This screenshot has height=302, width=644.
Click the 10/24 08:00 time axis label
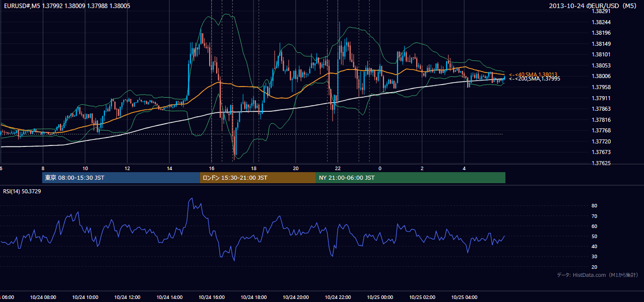pyautogui.click(x=43, y=297)
